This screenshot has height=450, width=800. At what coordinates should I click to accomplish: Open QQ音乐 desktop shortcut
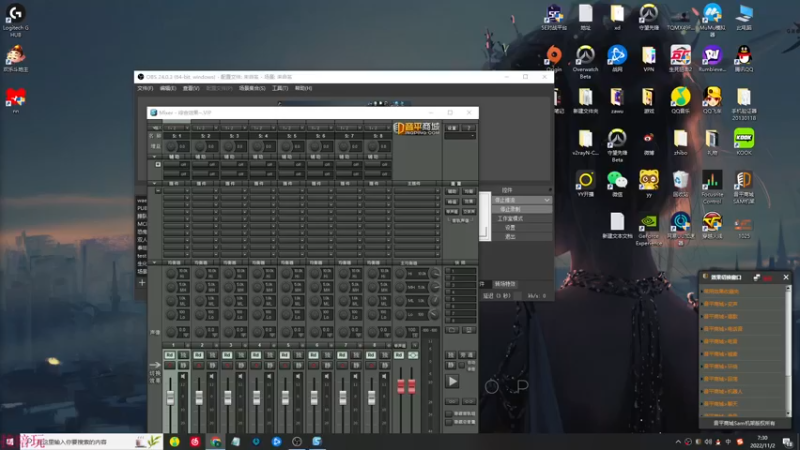(x=680, y=101)
